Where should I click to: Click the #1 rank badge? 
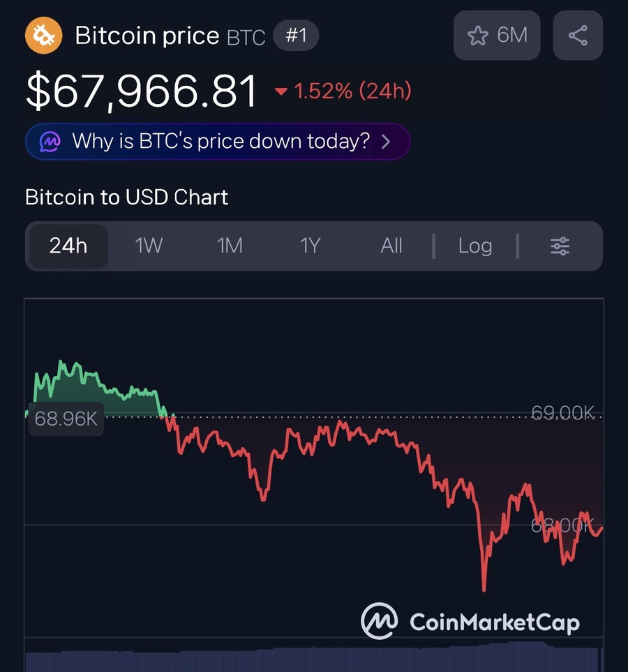tap(296, 35)
